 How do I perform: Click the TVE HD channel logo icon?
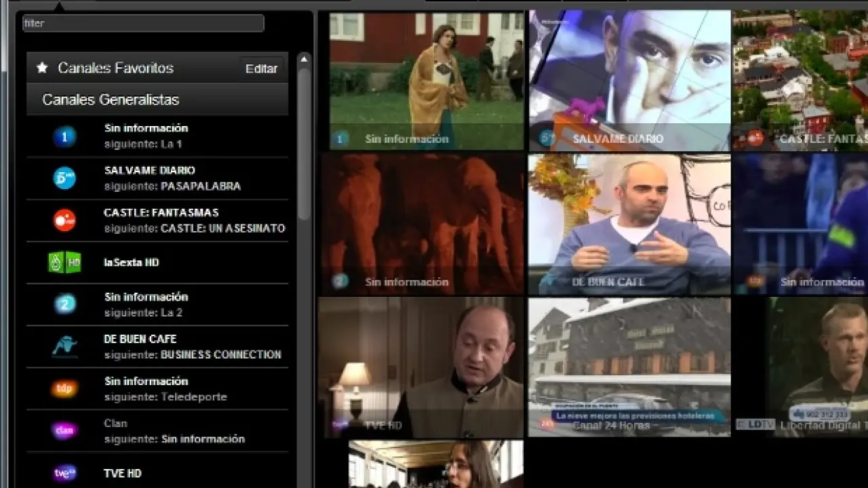tap(64, 473)
